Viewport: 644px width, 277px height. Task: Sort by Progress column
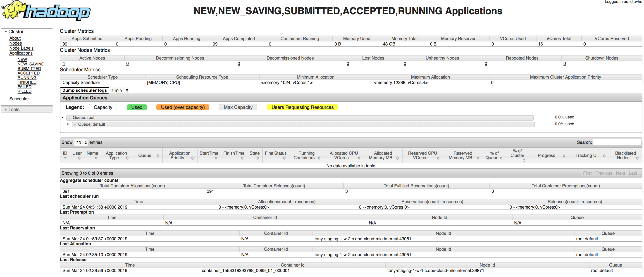[549, 155]
